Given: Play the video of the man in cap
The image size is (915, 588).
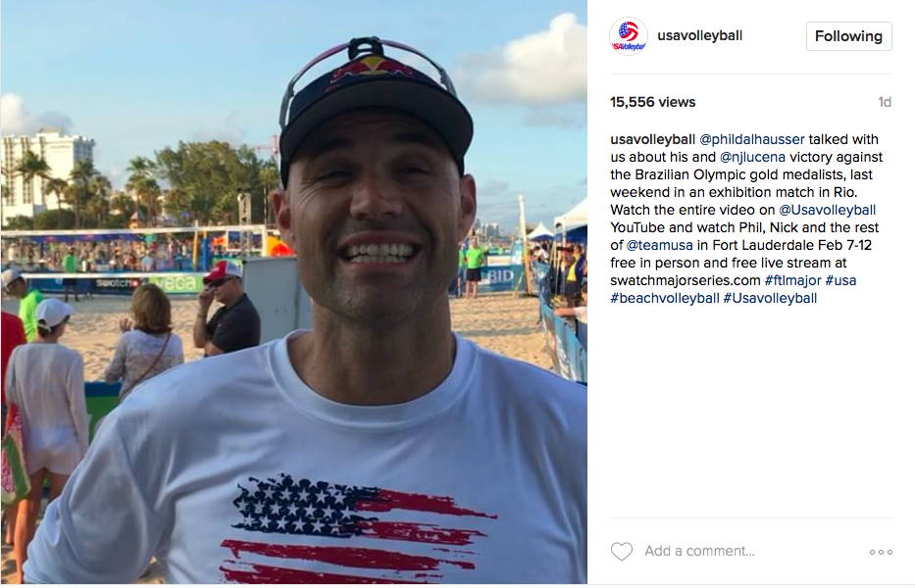Looking at the screenshot, I should [x=293, y=292].
